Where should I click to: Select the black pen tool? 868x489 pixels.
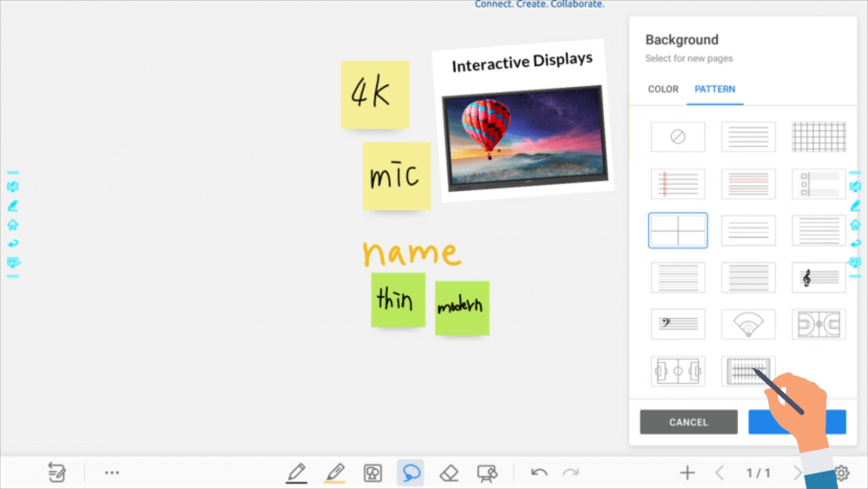296,472
